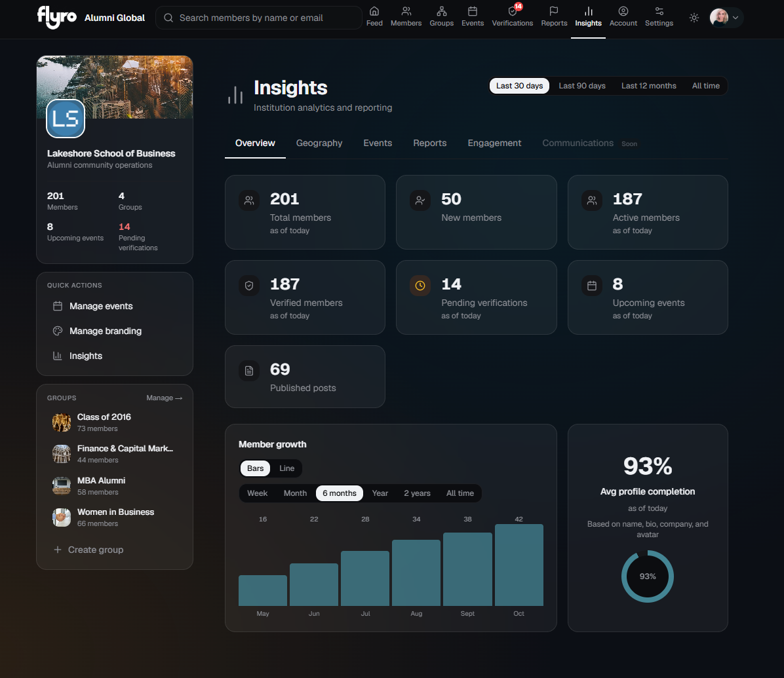Switch chart to Line view
Image resolution: width=784 pixels, height=678 pixels.
tap(286, 468)
